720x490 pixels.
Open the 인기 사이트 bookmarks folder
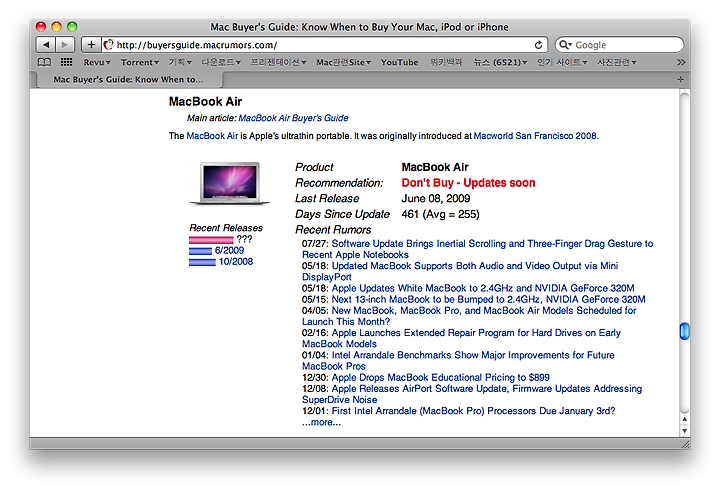[562, 62]
